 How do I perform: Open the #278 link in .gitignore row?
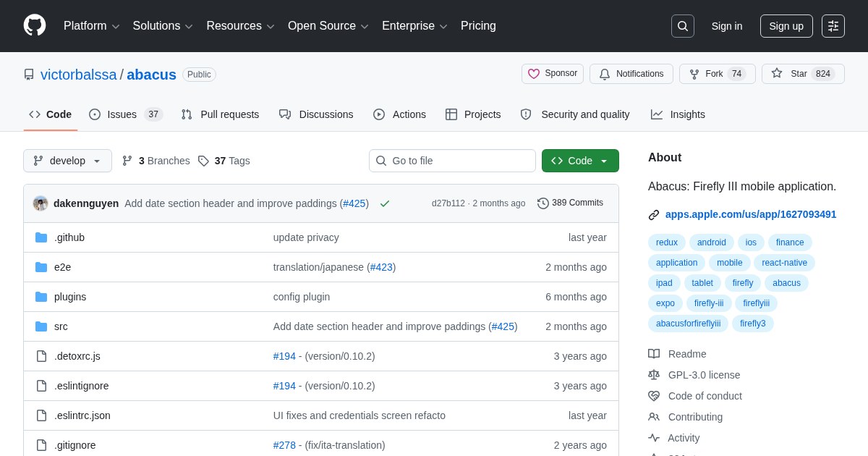(284, 445)
